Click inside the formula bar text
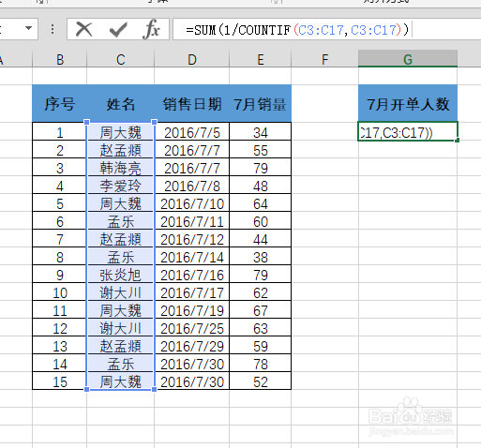Viewport: 481px width, 448px height. (297, 30)
